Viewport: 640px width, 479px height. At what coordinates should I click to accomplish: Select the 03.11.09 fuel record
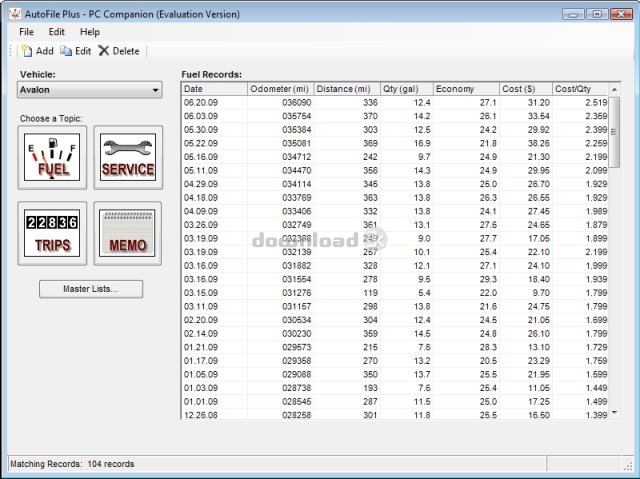tap(395, 306)
